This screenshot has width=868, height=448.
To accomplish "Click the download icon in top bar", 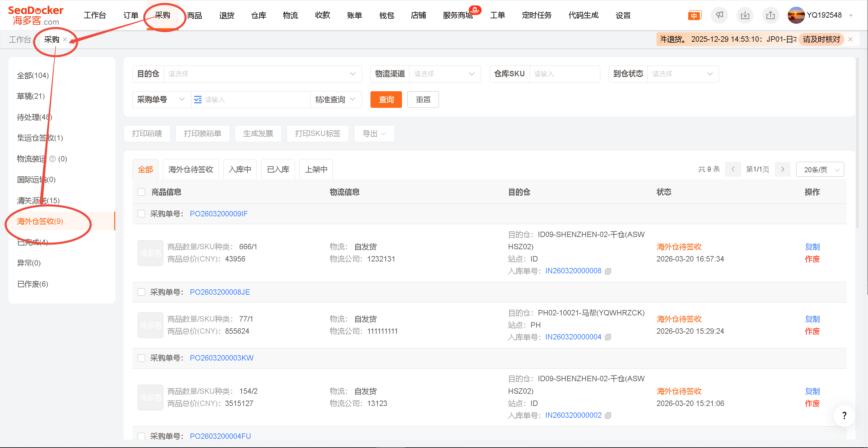I will (x=745, y=15).
